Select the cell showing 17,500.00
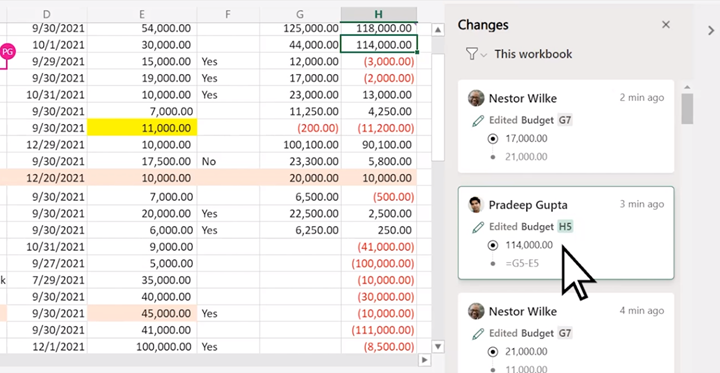 tap(142, 161)
